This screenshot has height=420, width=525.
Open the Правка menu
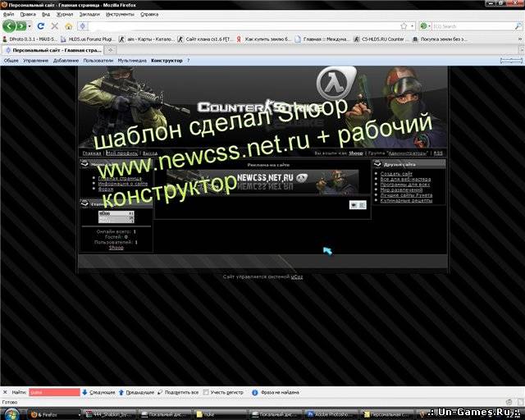tap(28, 15)
